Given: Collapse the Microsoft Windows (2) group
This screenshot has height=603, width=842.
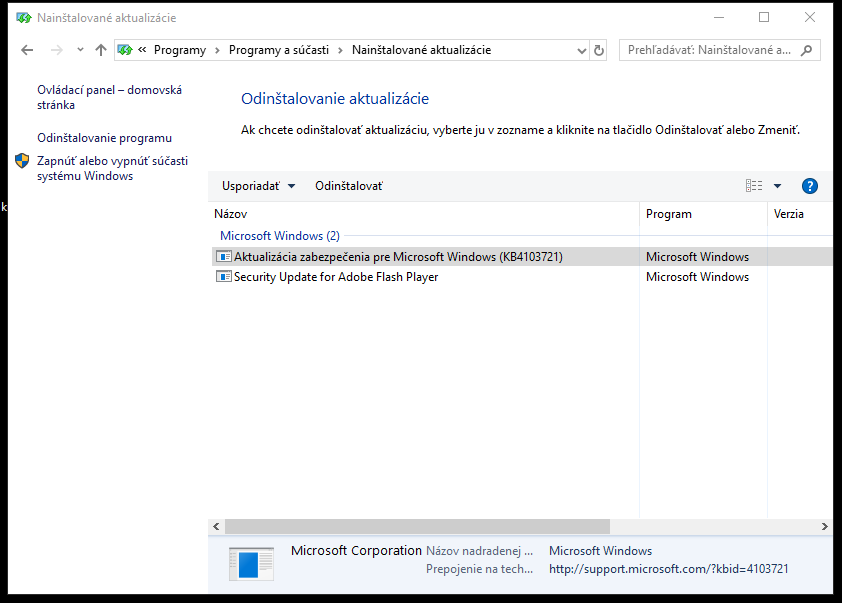Looking at the screenshot, I should point(280,236).
